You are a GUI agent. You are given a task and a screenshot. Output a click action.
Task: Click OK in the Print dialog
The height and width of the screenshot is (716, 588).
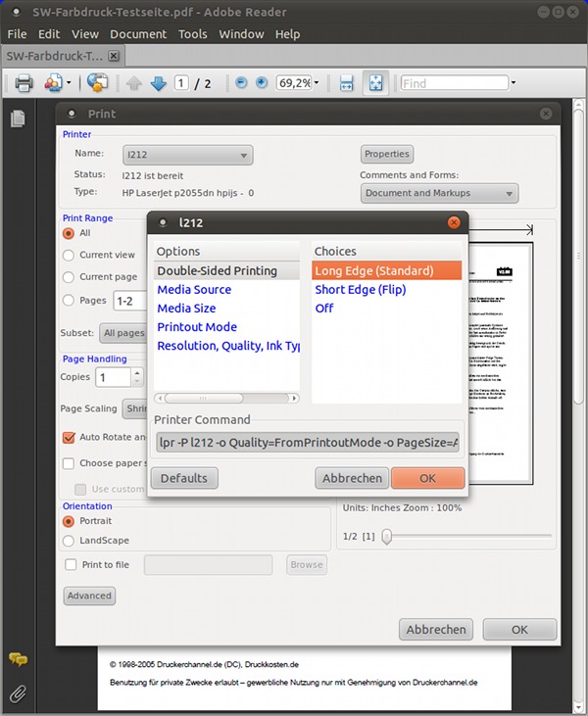[519, 630]
